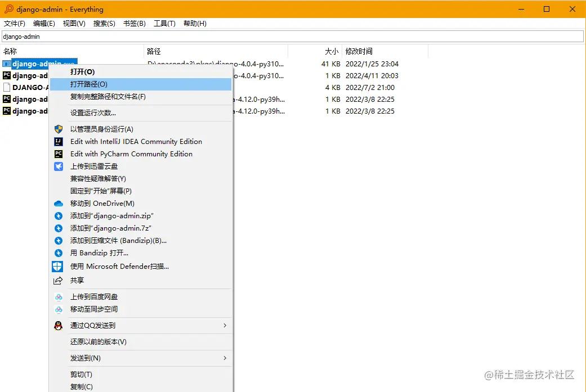Viewport: 586px width, 392px height.
Task: Open the 文件(F) menu
Action: pos(15,24)
